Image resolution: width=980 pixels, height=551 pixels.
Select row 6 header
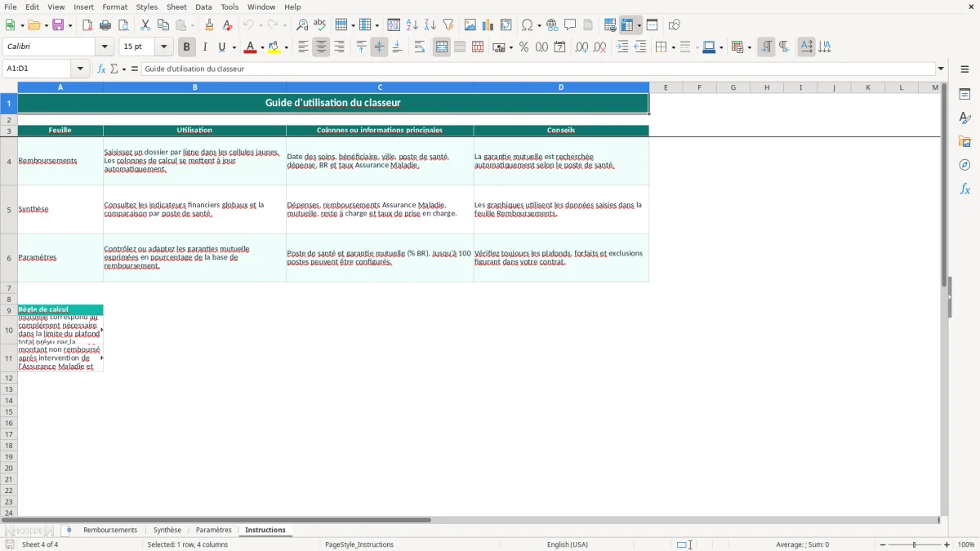point(9,258)
